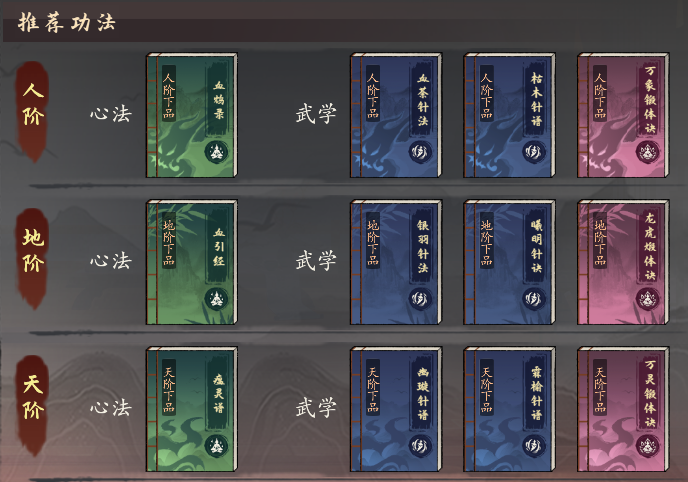Choose the 万灵锻体诀 pink book
Screen dimensions: 688x482
point(623,409)
